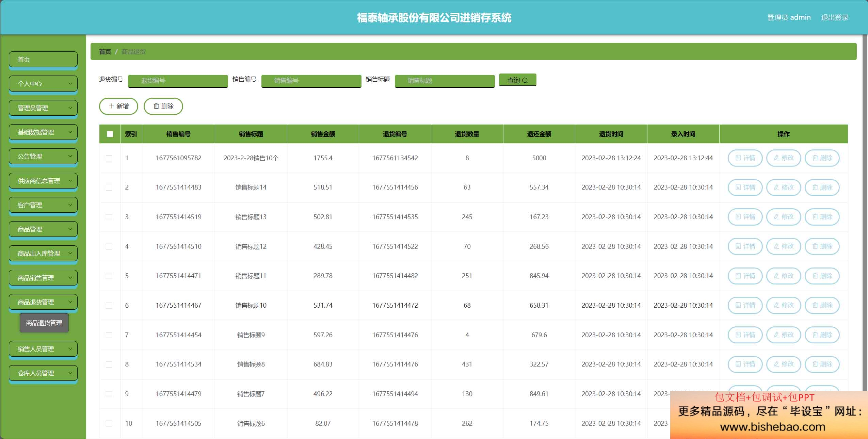The height and width of the screenshot is (439, 868).
Task: Check the checkbox for row 5
Action: pyautogui.click(x=109, y=276)
